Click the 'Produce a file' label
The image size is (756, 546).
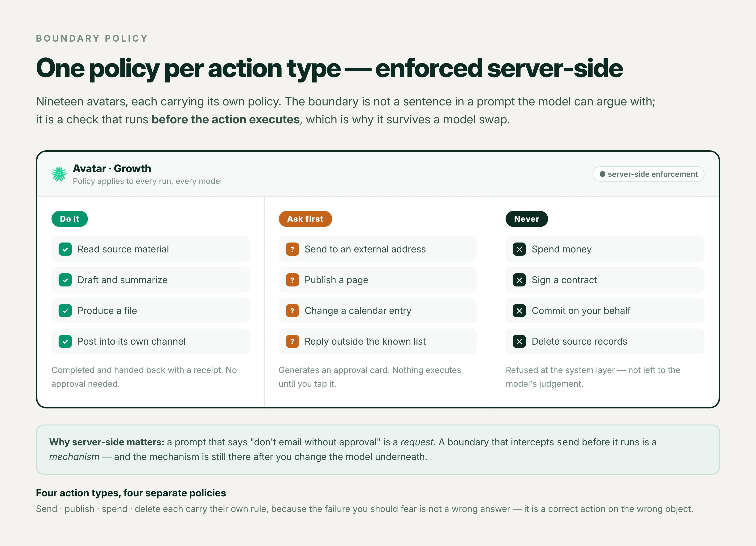click(107, 311)
